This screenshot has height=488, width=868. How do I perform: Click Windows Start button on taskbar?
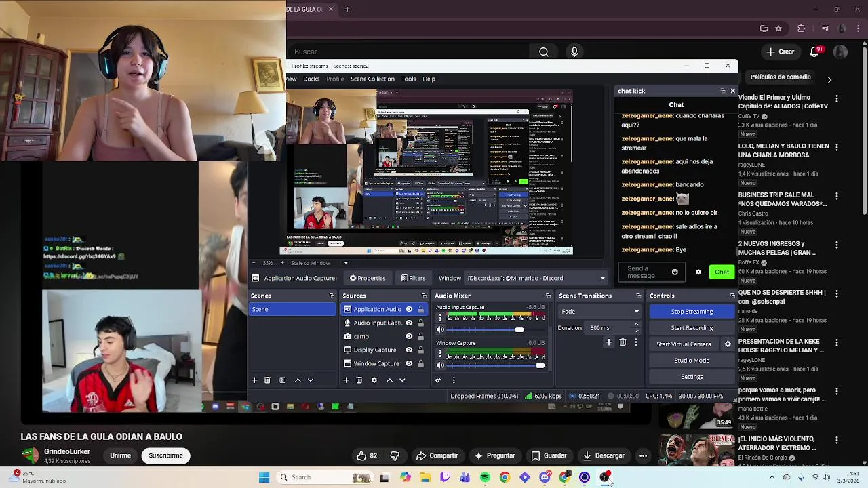[264, 477]
